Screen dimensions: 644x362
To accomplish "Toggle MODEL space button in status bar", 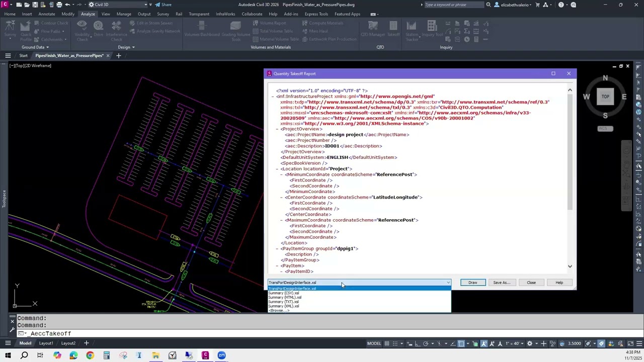I will (x=374, y=343).
